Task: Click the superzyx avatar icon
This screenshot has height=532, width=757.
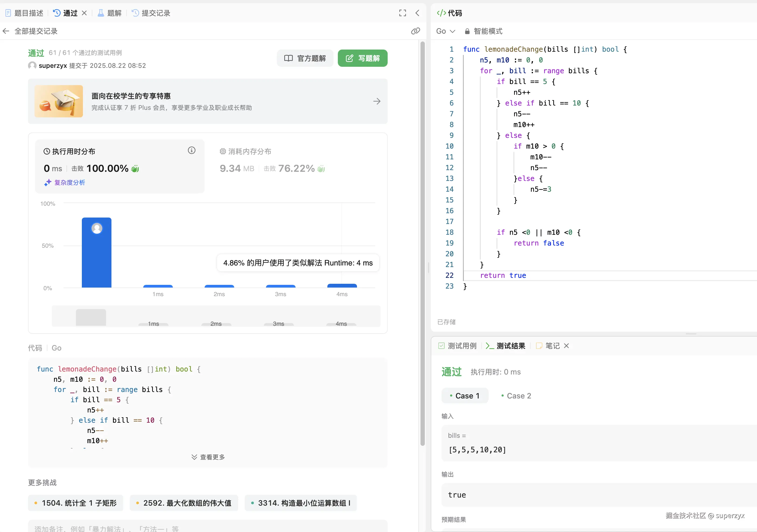Action: coord(32,65)
